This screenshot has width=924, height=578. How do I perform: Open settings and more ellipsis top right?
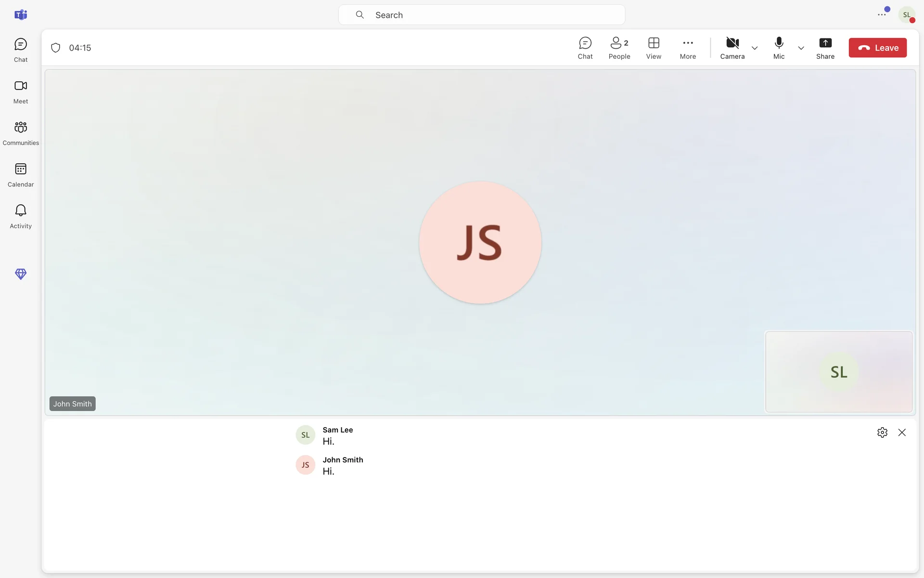tap(881, 15)
